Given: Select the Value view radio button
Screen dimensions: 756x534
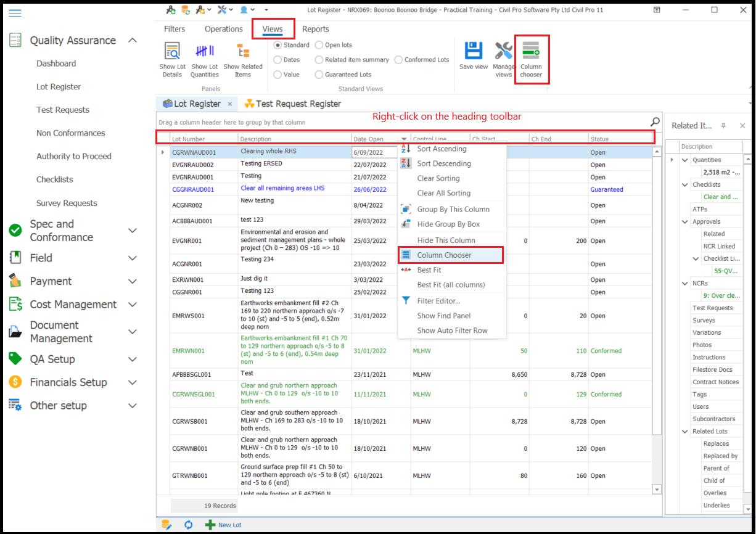Looking at the screenshot, I should point(278,75).
